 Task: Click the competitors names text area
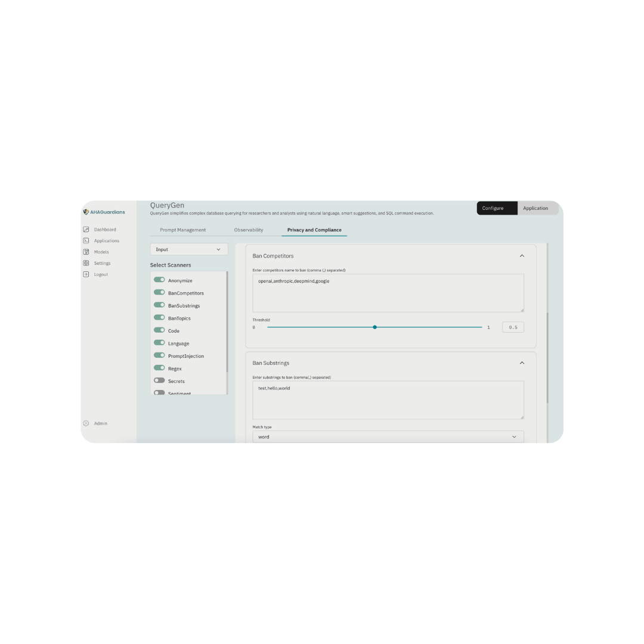tap(388, 293)
